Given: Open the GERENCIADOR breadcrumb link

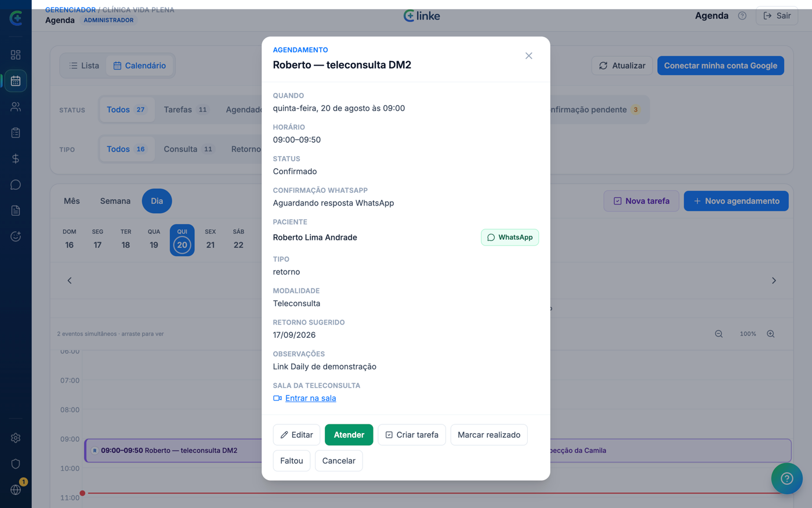Looking at the screenshot, I should pyautogui.click(x=70, y=10).
